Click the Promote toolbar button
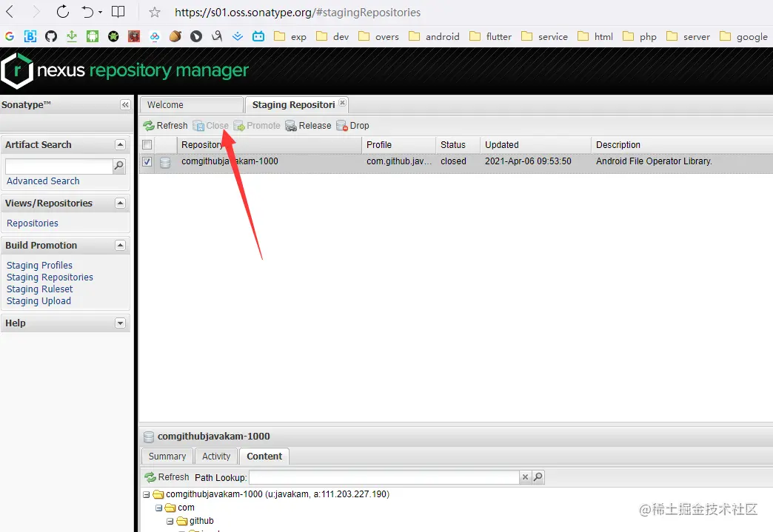 tap(257, 126)
